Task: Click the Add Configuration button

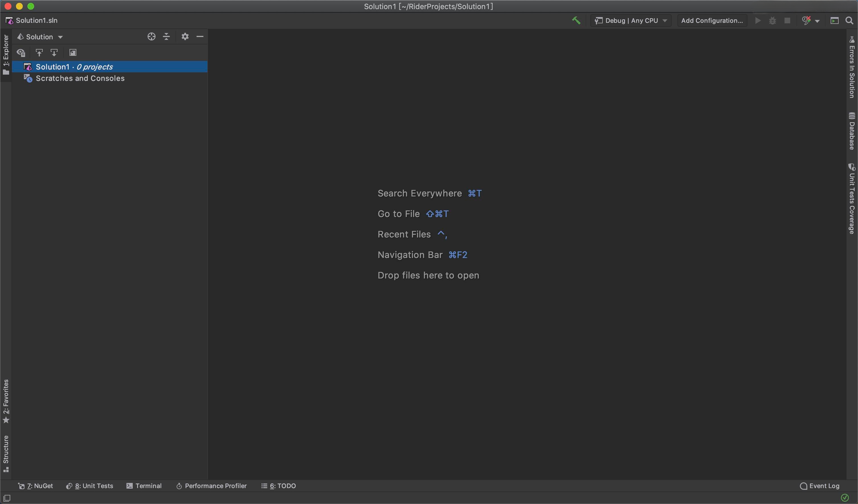Action: 712,21
